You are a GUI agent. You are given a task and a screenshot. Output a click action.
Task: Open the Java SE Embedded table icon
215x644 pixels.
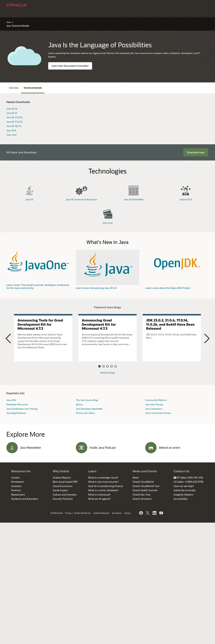[133, 190]
